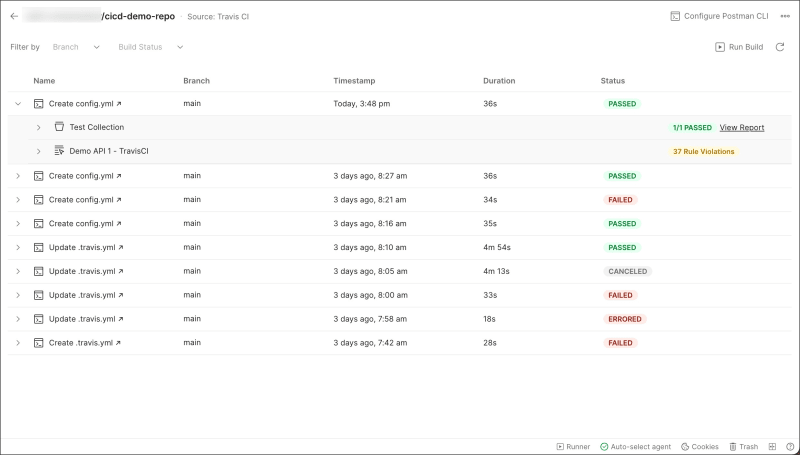Open Create config.yml build from 8:16 am
This screenshot has width=800, height=455.
click(x=85, y=223)
